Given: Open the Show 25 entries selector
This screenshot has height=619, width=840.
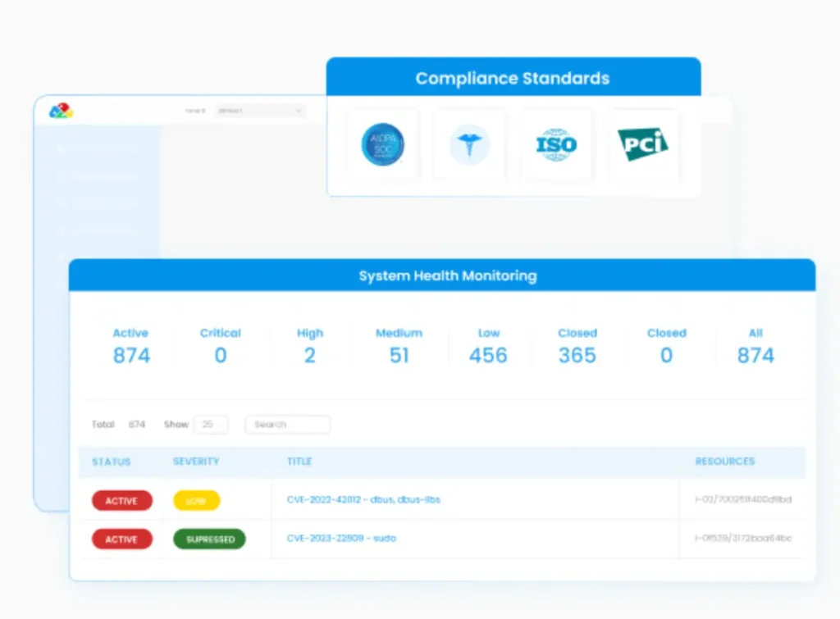Looking at the screenshot, I should pyautogui.click(x=211, y=425).
